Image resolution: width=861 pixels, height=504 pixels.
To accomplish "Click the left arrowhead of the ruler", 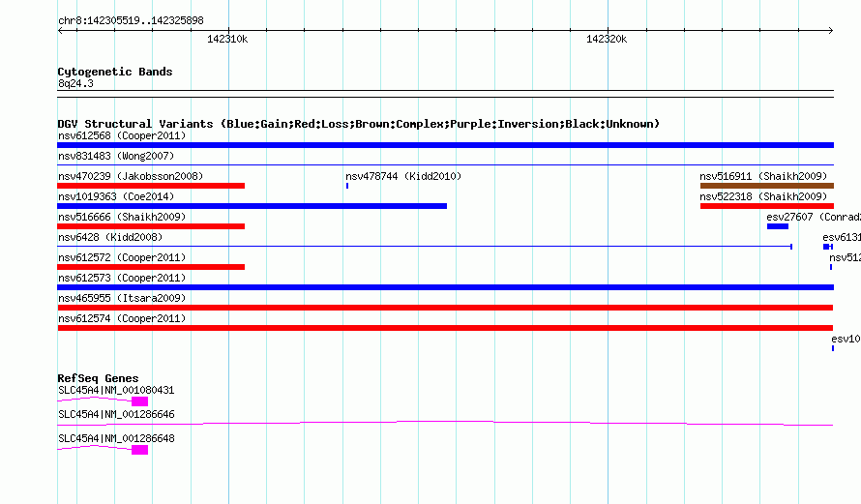I will 60,30.
